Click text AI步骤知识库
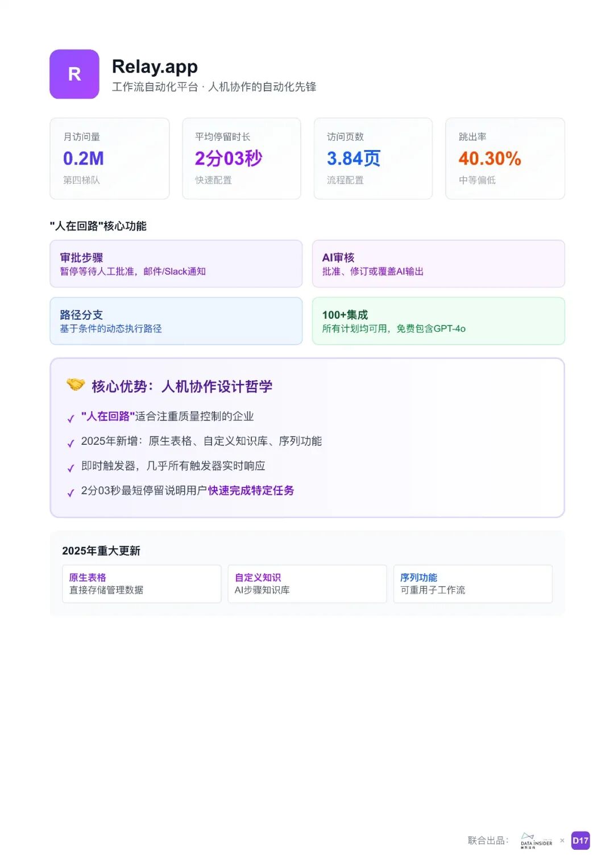This screenshot has height=868, width=614. tap(262, 590)
